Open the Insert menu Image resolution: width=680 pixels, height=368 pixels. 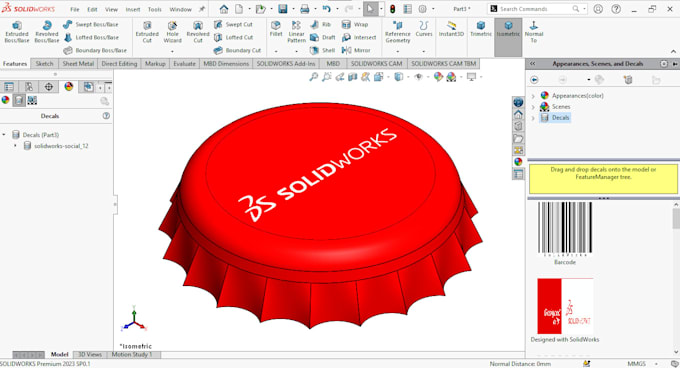pyautogui.click(x=133, y=9)
